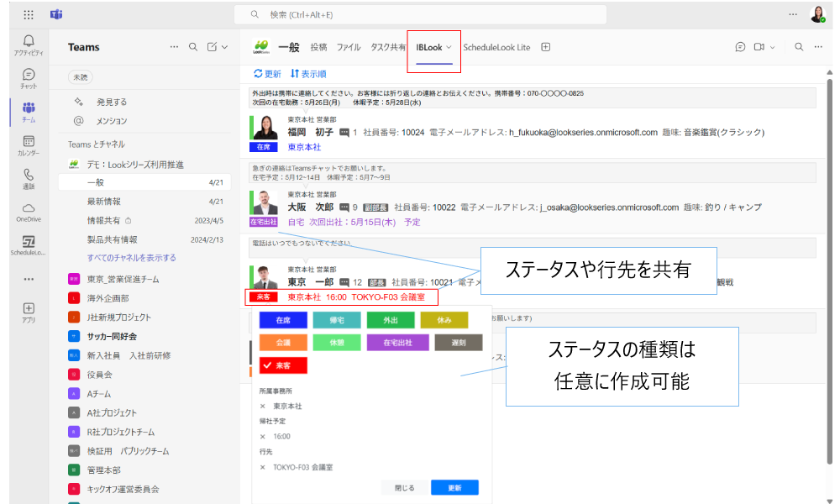This screenshot has height=504, width=840.
Task: Open j_osaka email address link
Action: (x=609, y=207)
